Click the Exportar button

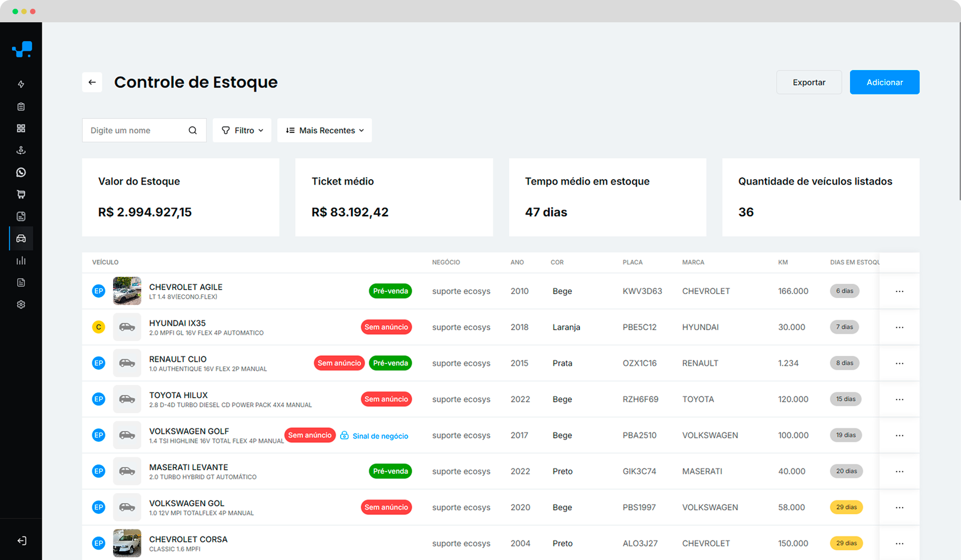point(809,82)
